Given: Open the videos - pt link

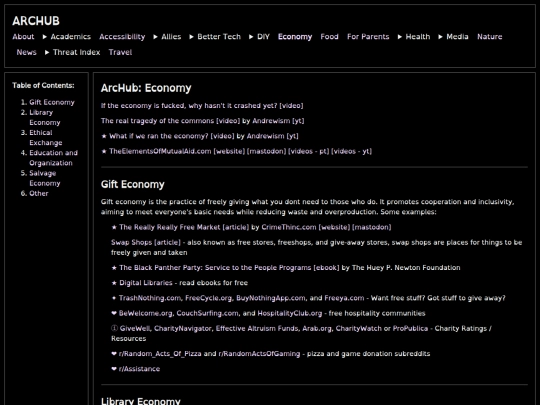Looking at the screenshot, I should pyautogui.click(x=308, y=151).
